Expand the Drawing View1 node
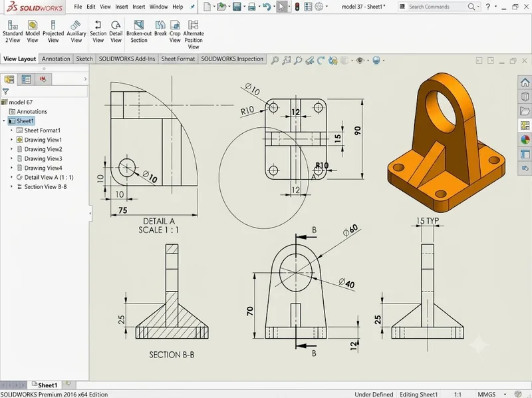532x398 pixels. (x=11, y=140)
